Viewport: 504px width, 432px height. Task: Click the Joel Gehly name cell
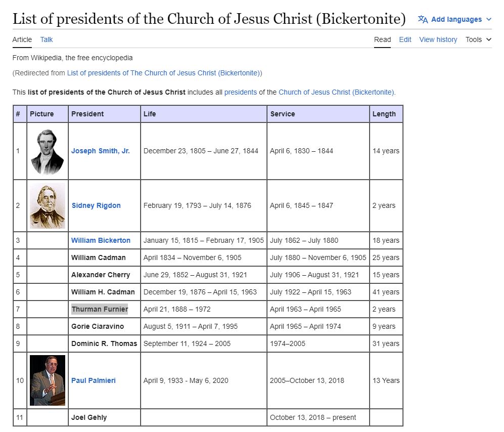tap(89, 417)
